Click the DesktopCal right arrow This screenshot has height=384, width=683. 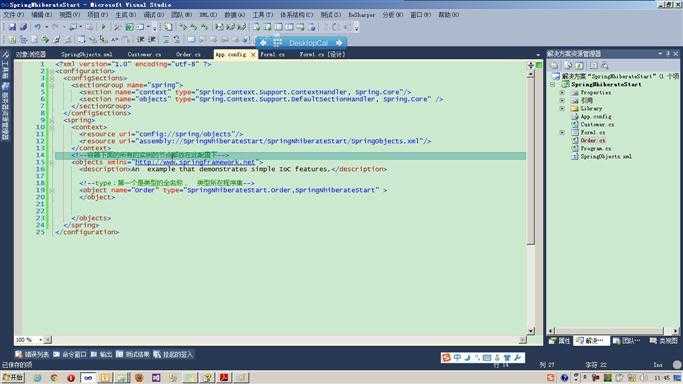339,43
